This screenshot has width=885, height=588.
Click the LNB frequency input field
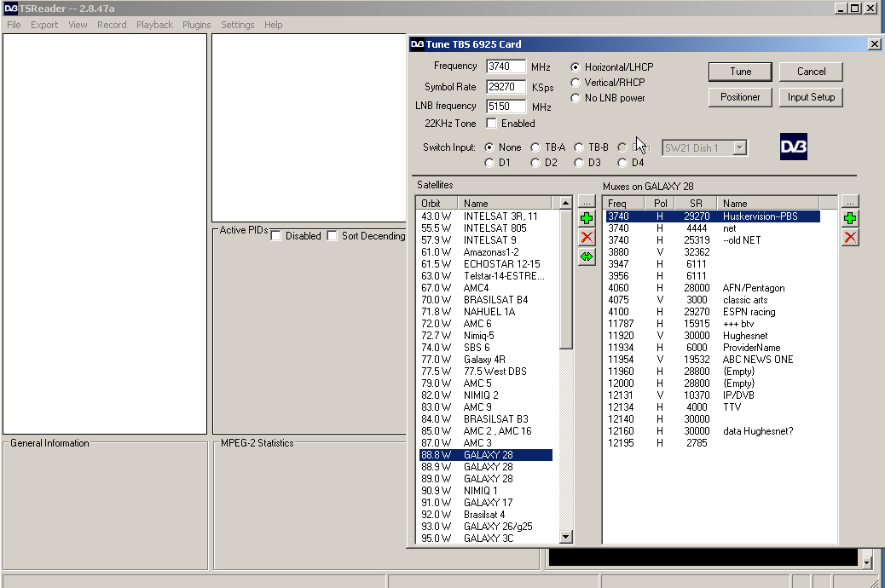pos(506,106)
